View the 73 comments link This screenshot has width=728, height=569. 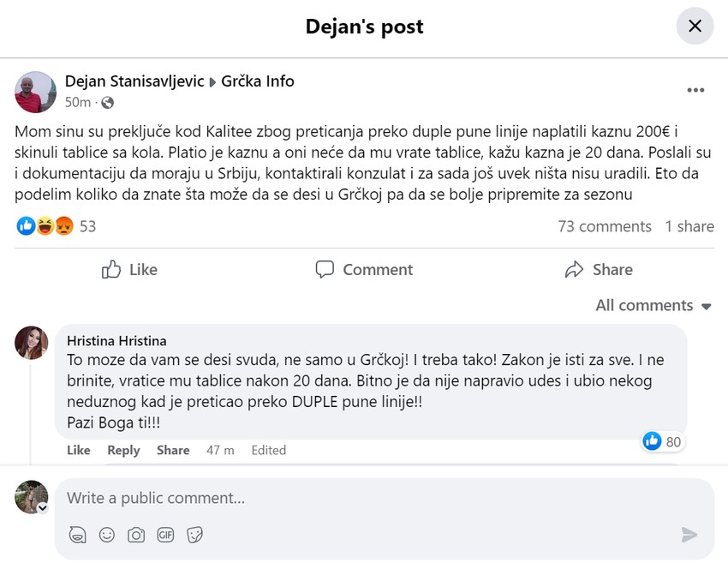pyautogui.click(x=606, y=226)
